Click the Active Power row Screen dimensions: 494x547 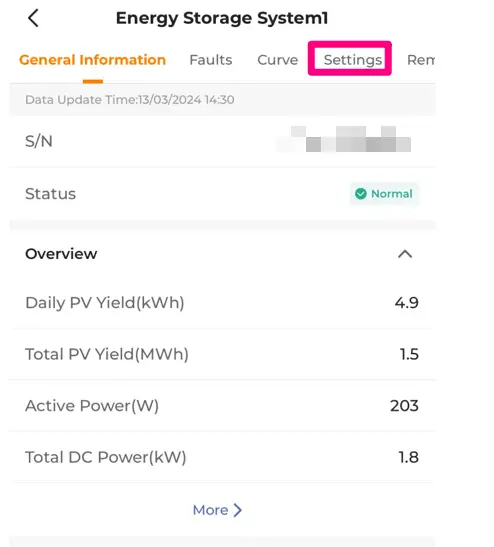tap(222, 406)
